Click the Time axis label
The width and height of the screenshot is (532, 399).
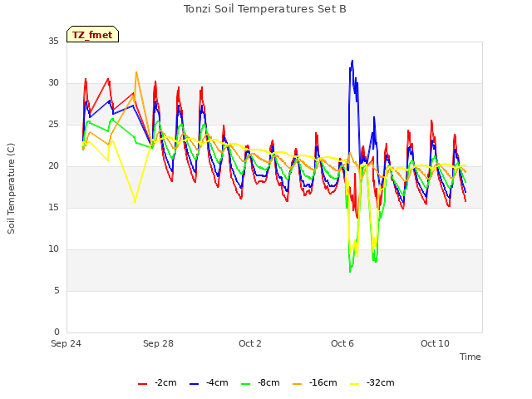[470, 357]
